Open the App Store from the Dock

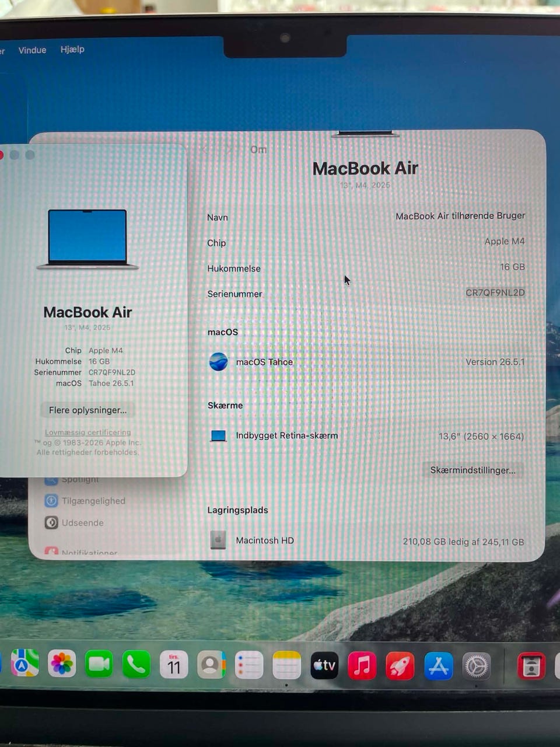(x=438, y=666)
